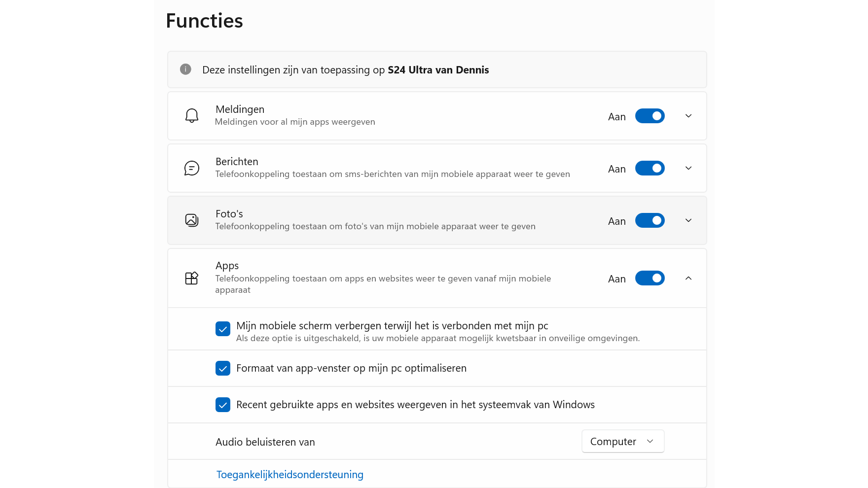Collapse the Apps section chevron
Screen dimensions: 868x488
click(688, 278)
